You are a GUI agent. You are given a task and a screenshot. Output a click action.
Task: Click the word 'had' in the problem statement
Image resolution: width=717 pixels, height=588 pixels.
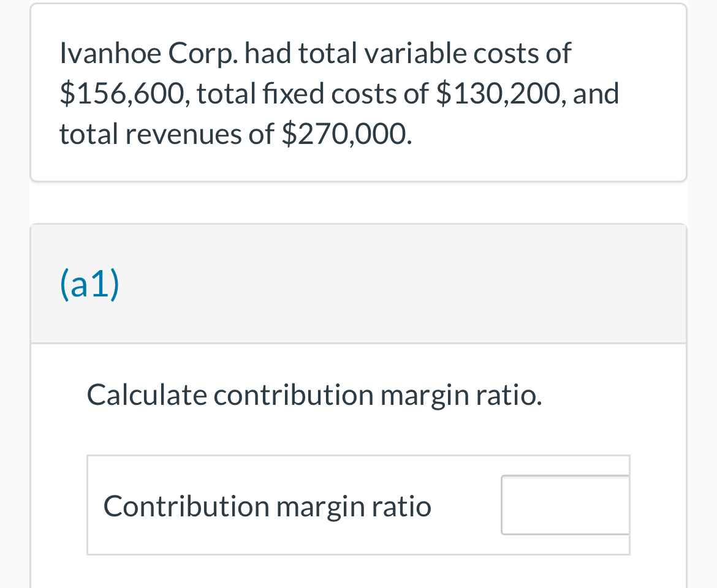[x=268, y=53]
